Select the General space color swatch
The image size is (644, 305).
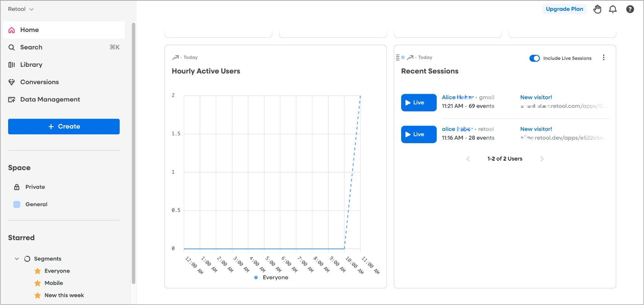tap(17, 204)
